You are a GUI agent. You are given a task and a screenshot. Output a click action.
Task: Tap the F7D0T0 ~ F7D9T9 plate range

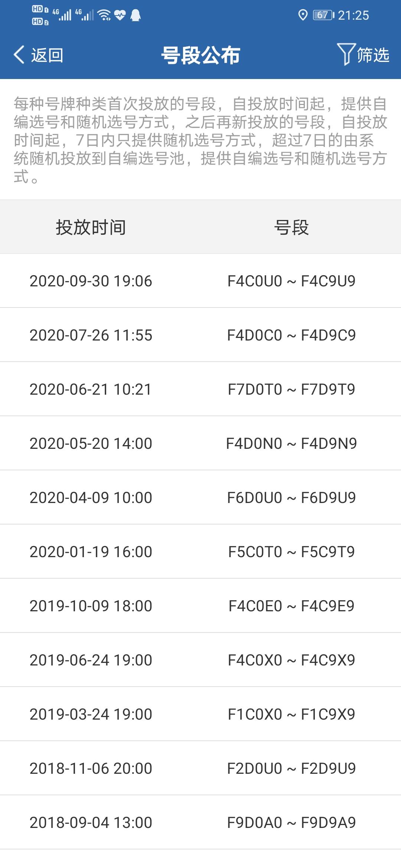click(291, 389)
